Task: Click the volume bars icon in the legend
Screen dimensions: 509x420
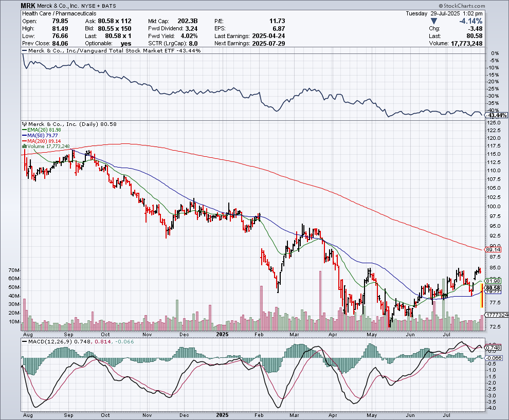Action: coord(24,147)
